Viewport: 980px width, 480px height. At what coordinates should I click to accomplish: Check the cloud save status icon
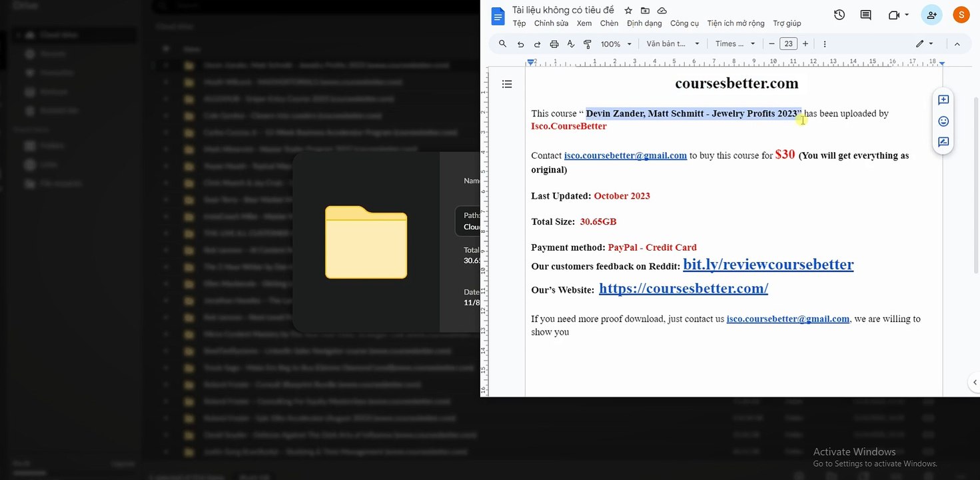tap(662, 11)
